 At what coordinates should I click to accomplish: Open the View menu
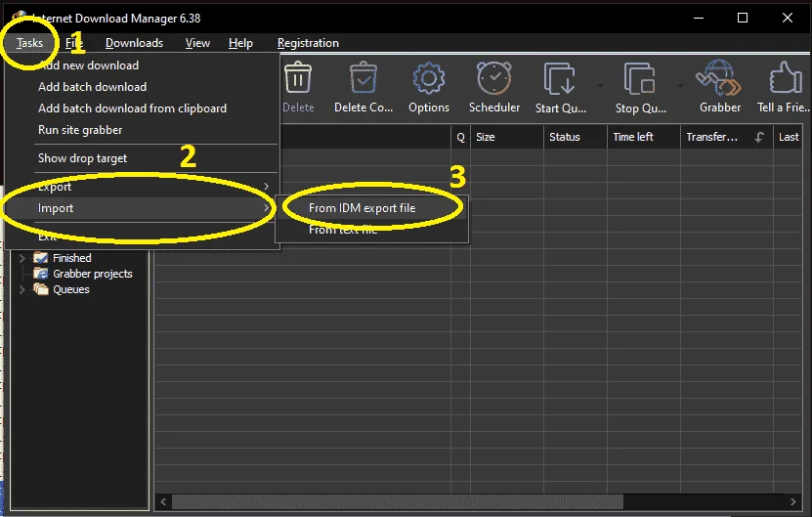tap(197, 43)
